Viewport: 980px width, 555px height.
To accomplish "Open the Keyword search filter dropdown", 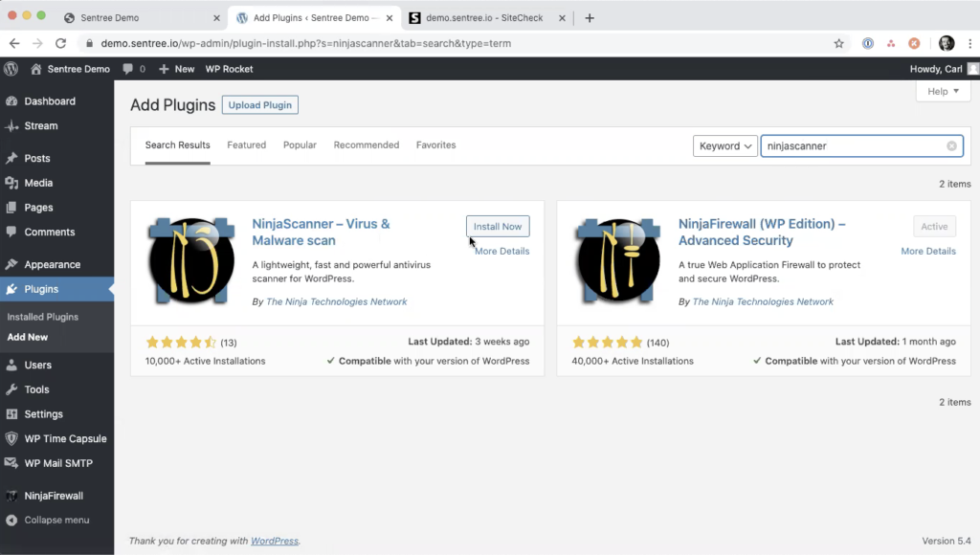I will [724, 145].
